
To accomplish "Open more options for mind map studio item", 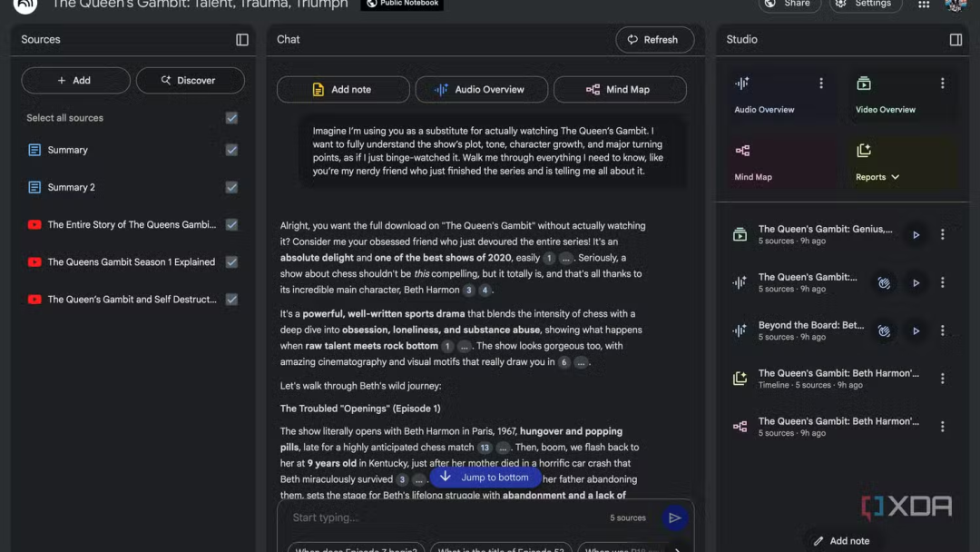I will pyautogui.click(x=943, y=427).
